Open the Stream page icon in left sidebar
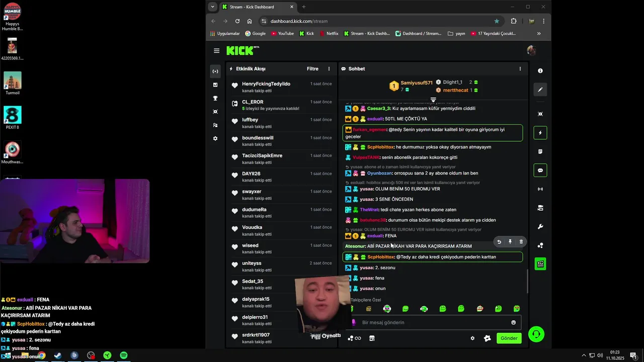Image resolution: width=644 pixels, height=362 pixels. [x=215, y=71]
